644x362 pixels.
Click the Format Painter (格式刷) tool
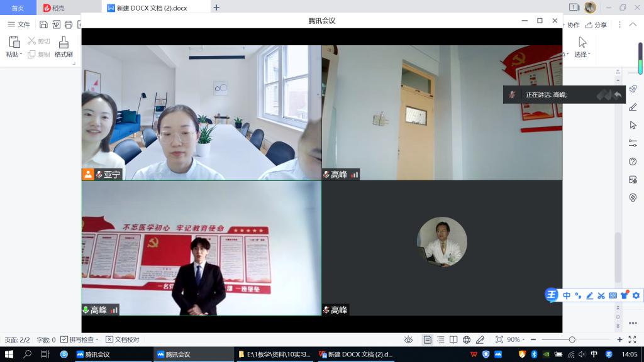[64, 47]
